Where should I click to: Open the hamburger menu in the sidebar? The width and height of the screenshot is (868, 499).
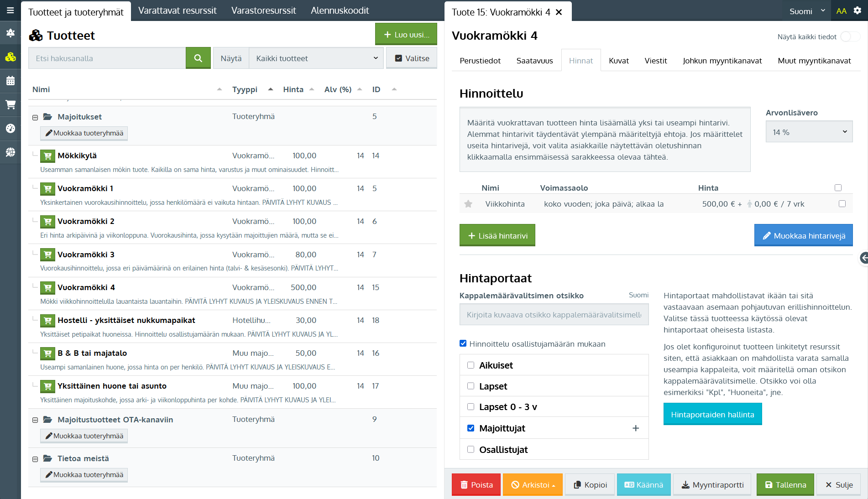(10, 10)
